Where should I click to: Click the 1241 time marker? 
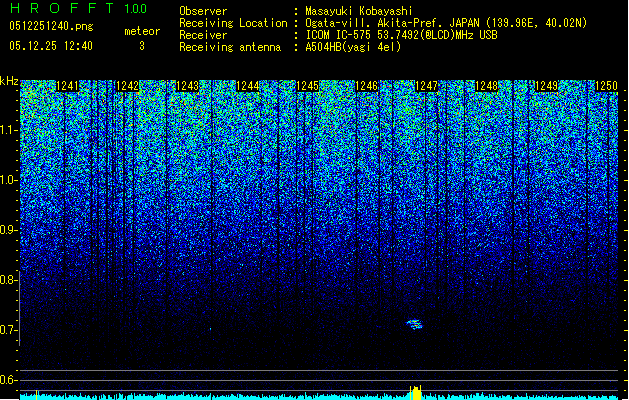coord(67,86)
